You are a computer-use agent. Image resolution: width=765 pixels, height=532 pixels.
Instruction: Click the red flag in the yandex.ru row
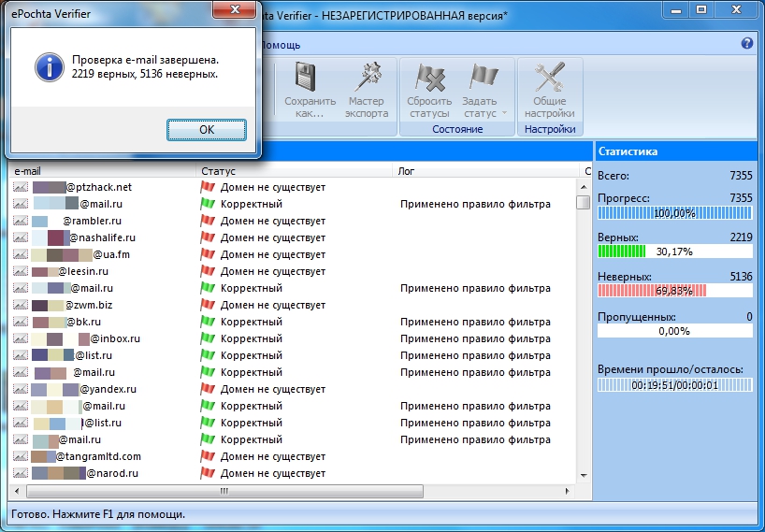(x=208, y=389)
